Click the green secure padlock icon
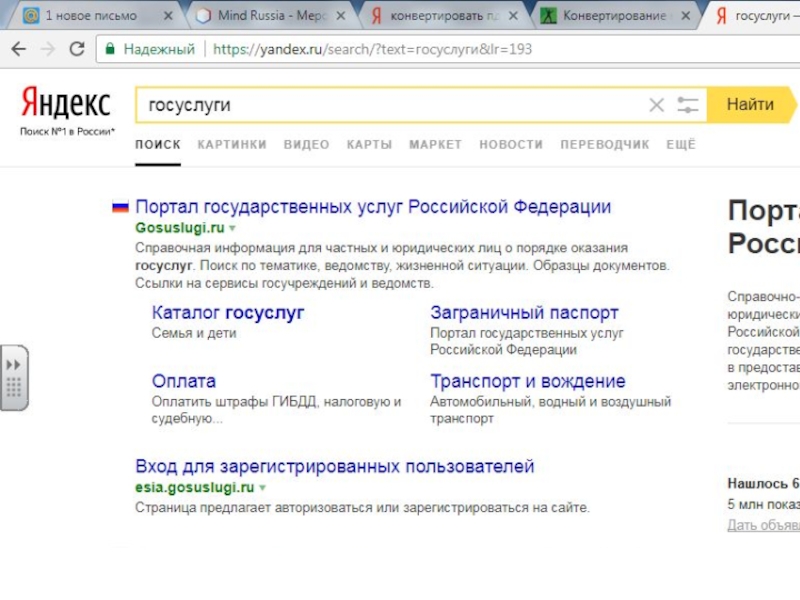 [x=110, y=49]
